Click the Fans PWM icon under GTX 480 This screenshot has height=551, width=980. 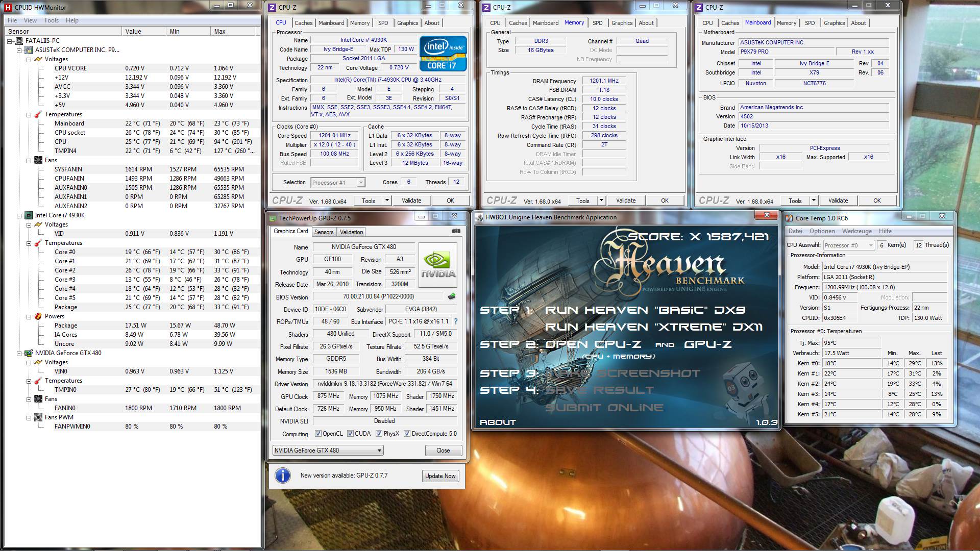38,417
